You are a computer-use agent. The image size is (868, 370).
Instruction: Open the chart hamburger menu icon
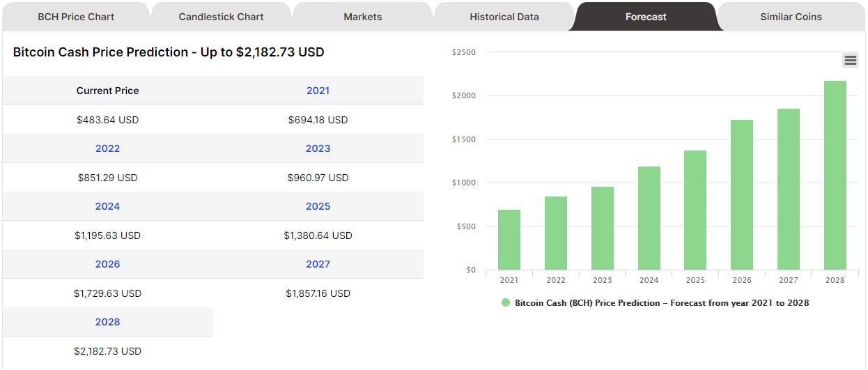(850, 60)
